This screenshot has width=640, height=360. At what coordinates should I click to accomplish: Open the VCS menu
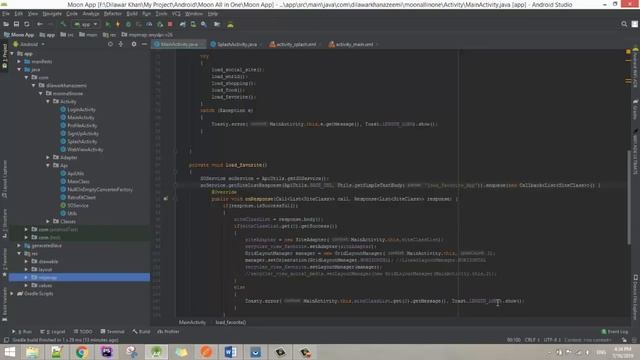coord(176,14)
